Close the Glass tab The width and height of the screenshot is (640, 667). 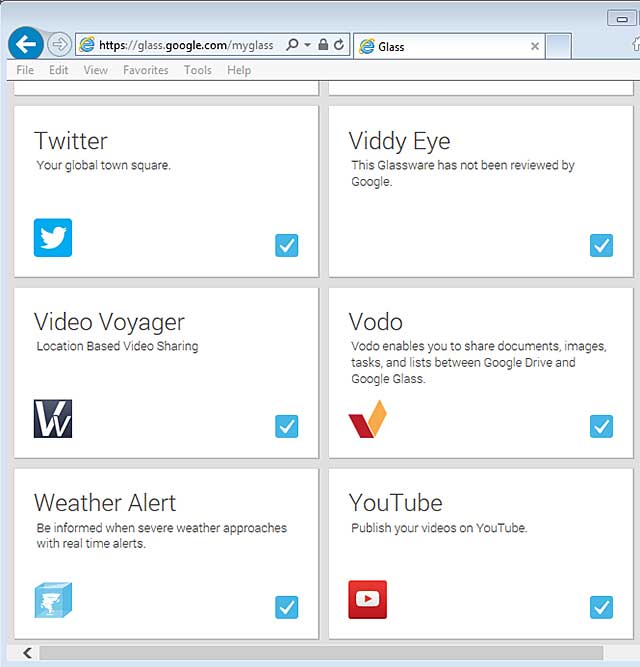click(535, 46)
